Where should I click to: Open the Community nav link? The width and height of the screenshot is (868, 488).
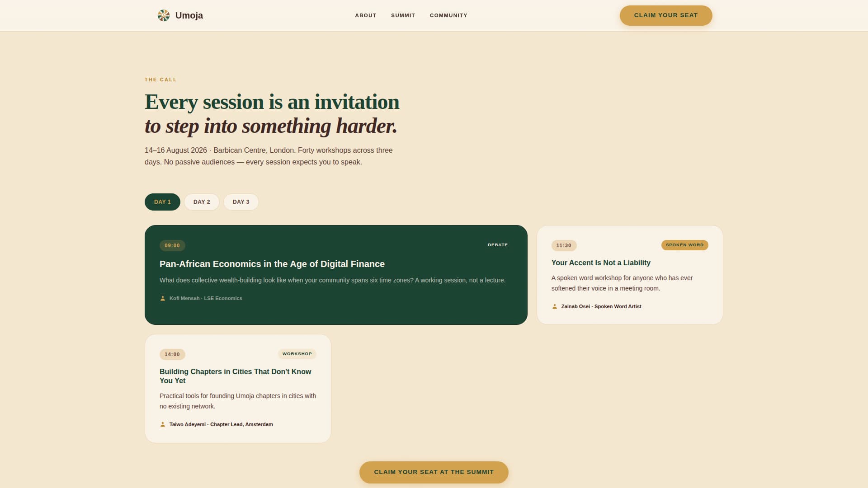[448, 15]
